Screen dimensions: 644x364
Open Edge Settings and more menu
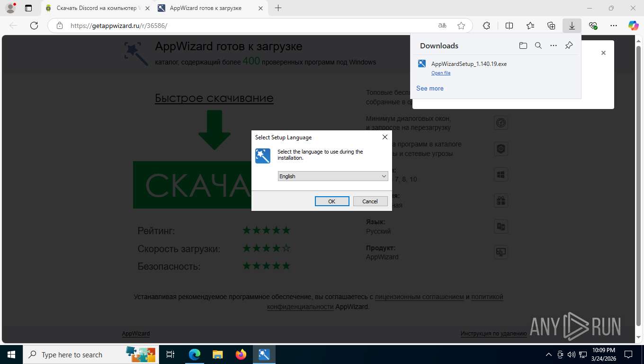(614, 26)
